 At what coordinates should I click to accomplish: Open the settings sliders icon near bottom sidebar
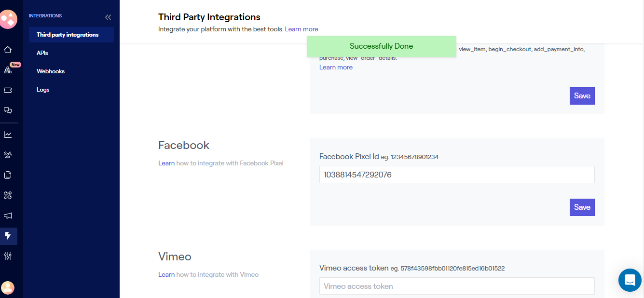coord(8,256)
